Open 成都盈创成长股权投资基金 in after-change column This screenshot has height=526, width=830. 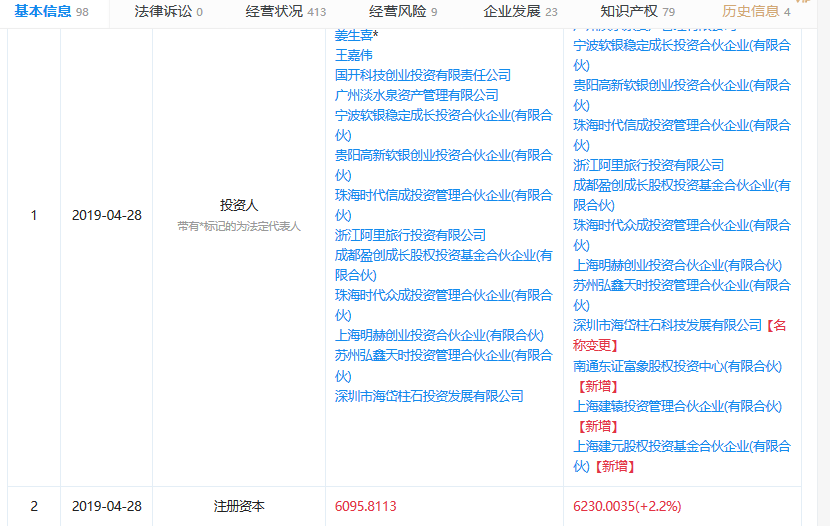682,195
